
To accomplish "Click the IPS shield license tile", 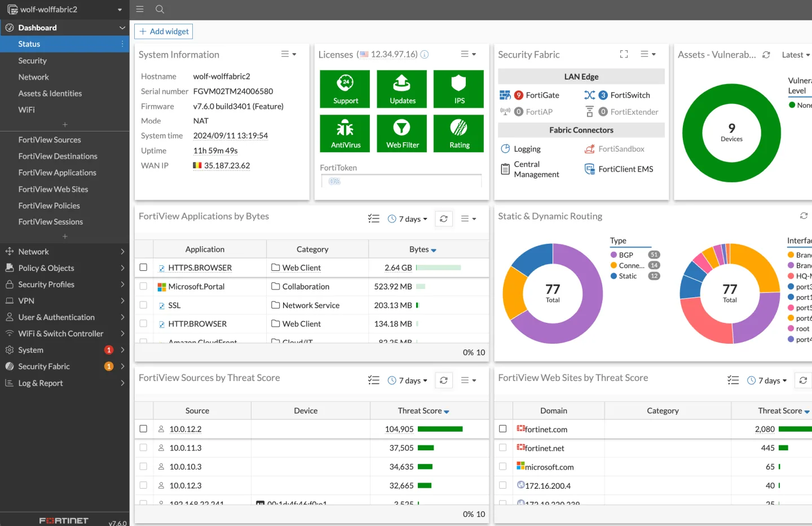I will pyautogui.click(x=458, y=89).
